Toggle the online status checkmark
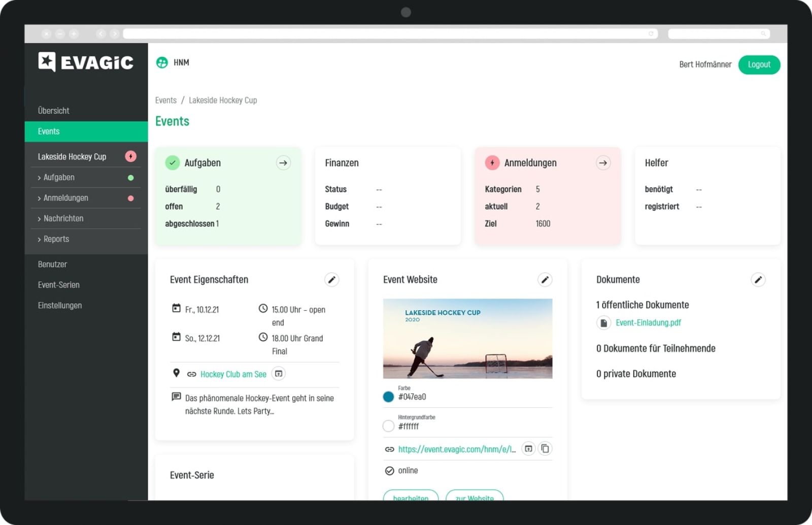The width and height of the screenshot is (812, 525). [388, 470]
